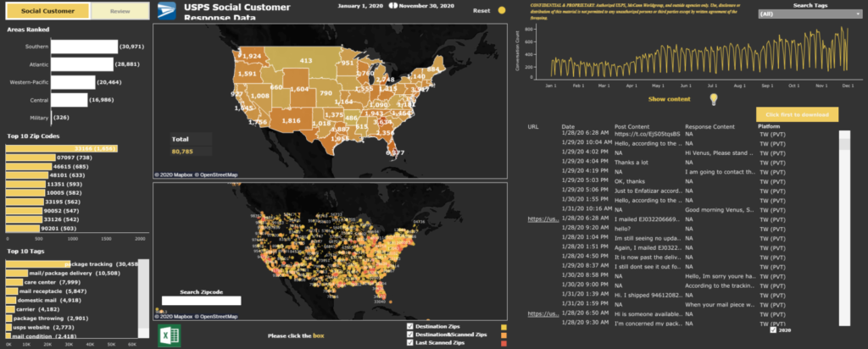
Task: Select the Central area bar
Action: (x=70, y=100)
